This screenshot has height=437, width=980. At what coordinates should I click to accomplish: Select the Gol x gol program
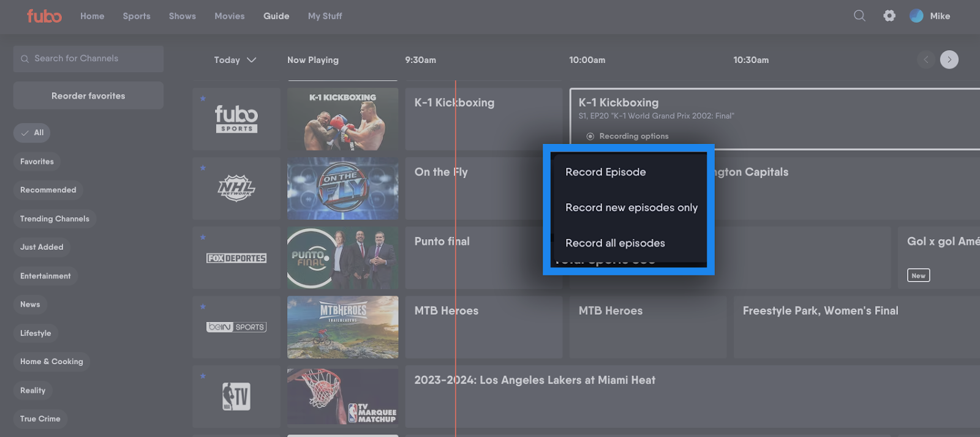pyautogui.click(x=939, y=258)
